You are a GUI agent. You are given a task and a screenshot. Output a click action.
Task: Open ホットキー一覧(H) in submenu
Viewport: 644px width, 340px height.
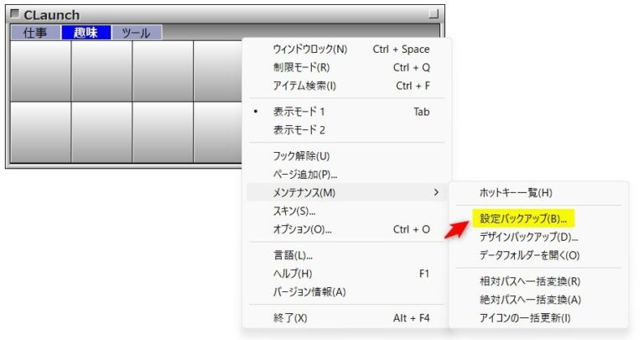point(538,192)
